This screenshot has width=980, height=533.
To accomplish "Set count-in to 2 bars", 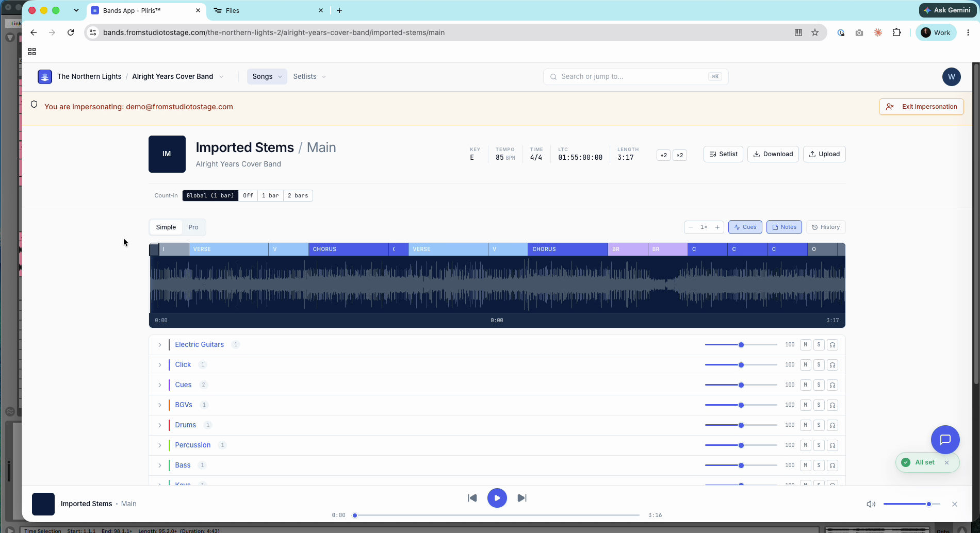I will 298,196.
